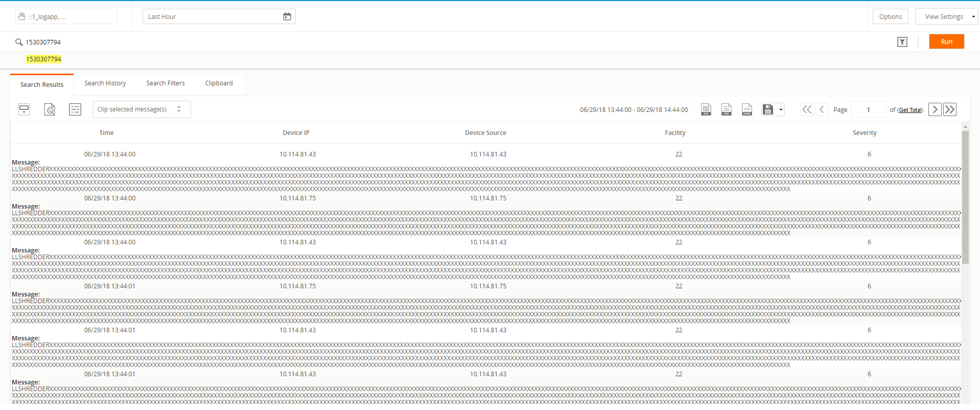Open the search filter funnel icon

tap(902, 42)
